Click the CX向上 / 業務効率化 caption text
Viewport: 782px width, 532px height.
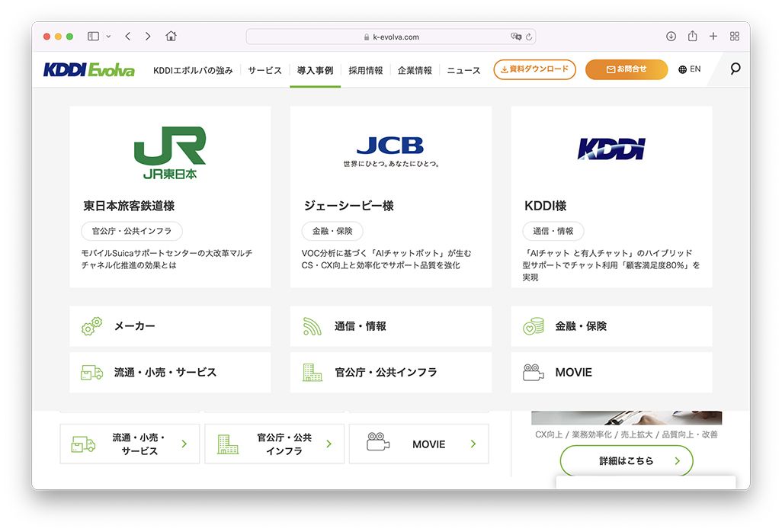point(627,434)
